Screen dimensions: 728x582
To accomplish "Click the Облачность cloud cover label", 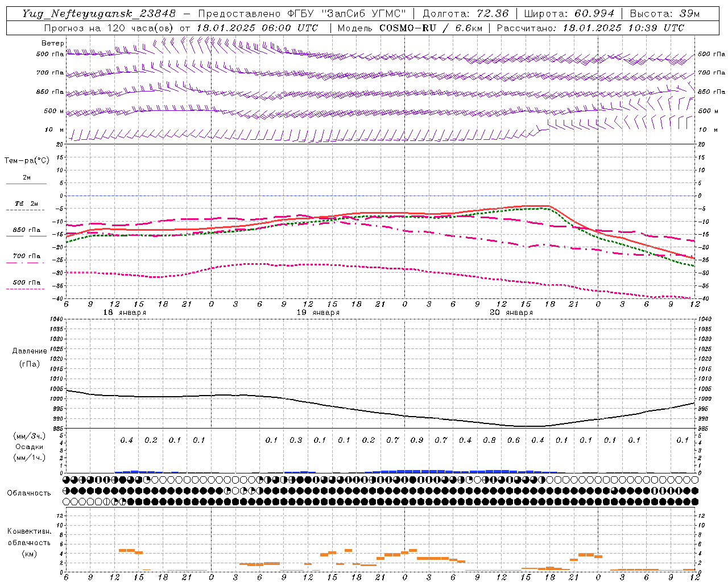I will (29, 493).
